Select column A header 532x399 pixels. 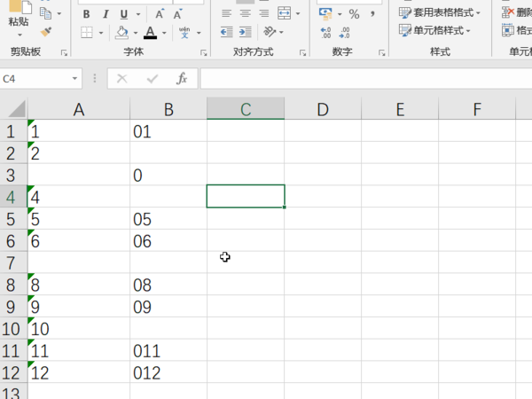[x=79, y=109]
